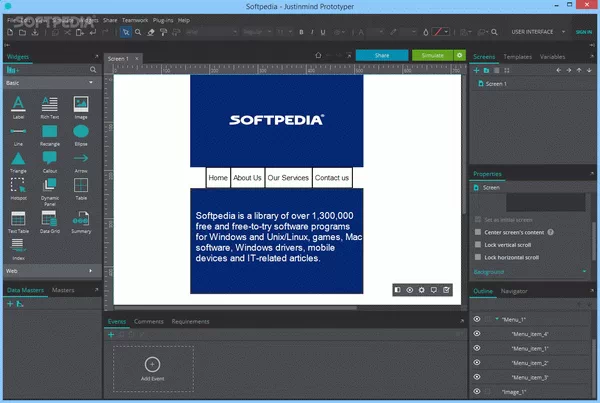Pick the Ellipse widget
This screenshot has height=403, width=600.
point(81,133)
